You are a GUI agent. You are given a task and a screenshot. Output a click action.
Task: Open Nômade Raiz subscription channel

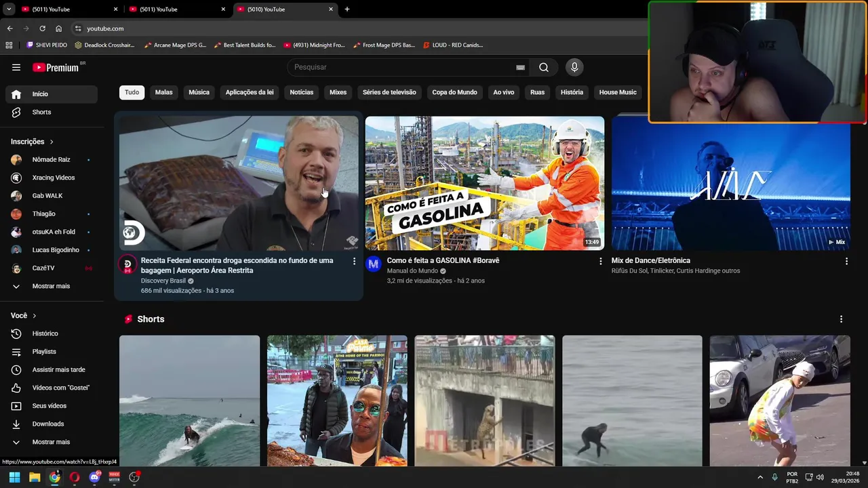[52, 159]
